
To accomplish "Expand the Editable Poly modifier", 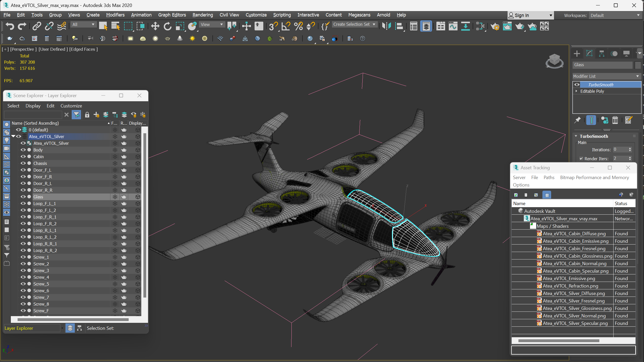I will tap(576, 91).
